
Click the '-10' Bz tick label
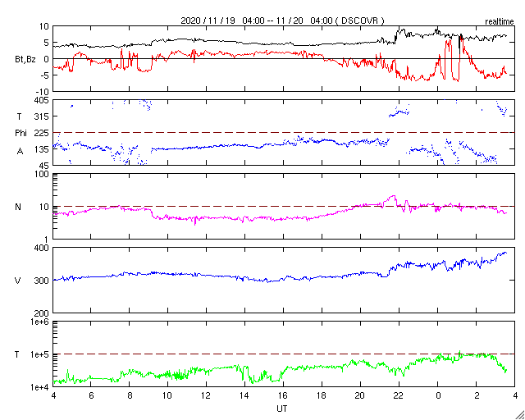pyautogui.click(x=43, y=92)
